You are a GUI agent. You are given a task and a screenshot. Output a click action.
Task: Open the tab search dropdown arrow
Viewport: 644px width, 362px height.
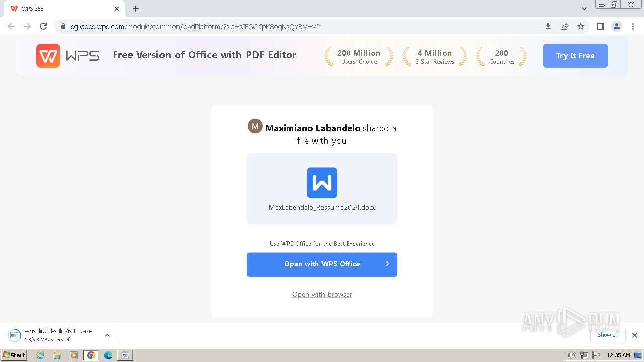tap(584, 9)
